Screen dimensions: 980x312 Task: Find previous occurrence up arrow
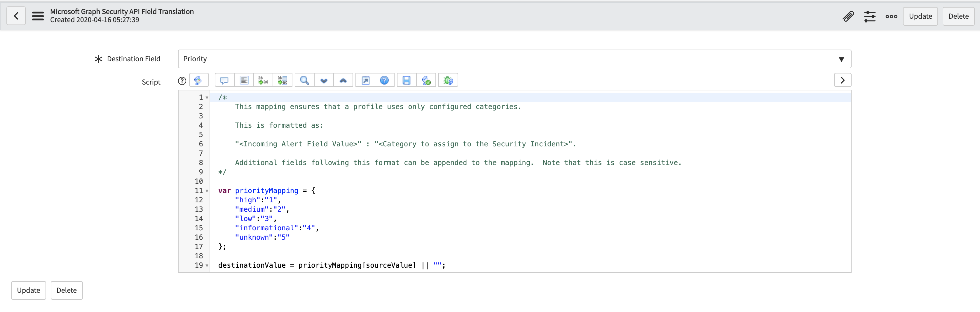click(343, 80)
